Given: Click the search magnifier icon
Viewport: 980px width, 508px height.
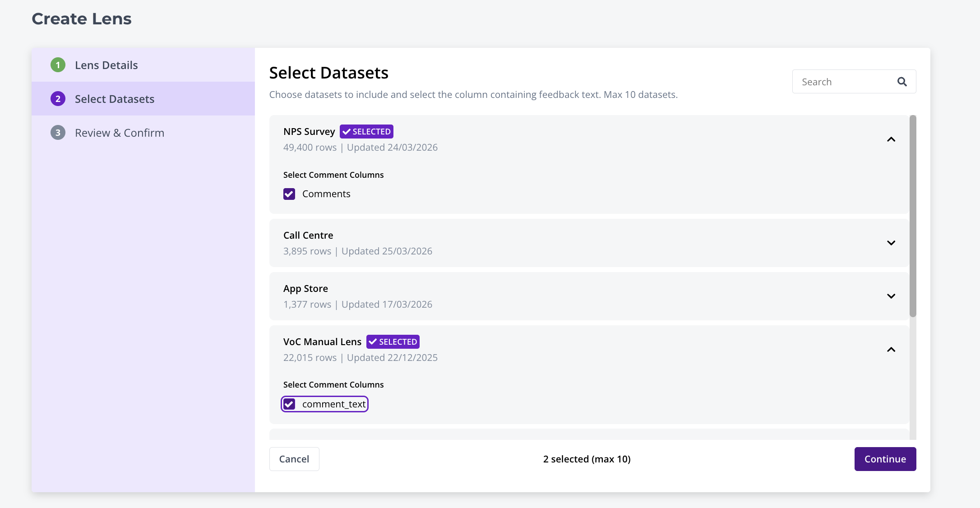Looking at the screenshot, I should 901,82.
